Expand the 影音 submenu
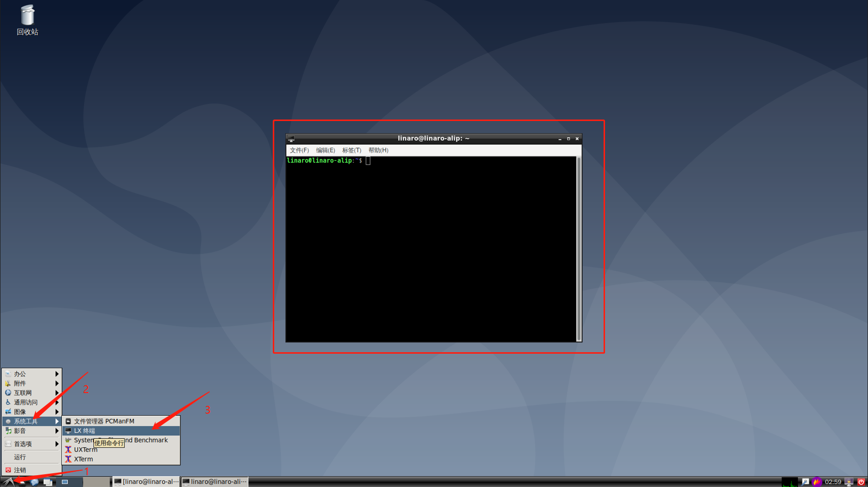Viewport: 868px width, 487px height. pyautogui.click(x=32, y=430)
